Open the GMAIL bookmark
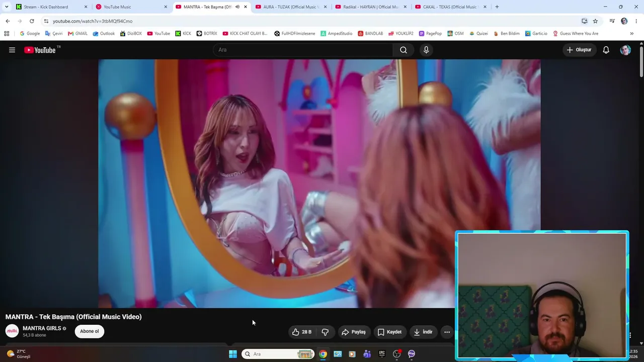 pyautogui.click(x=77, y=34)
